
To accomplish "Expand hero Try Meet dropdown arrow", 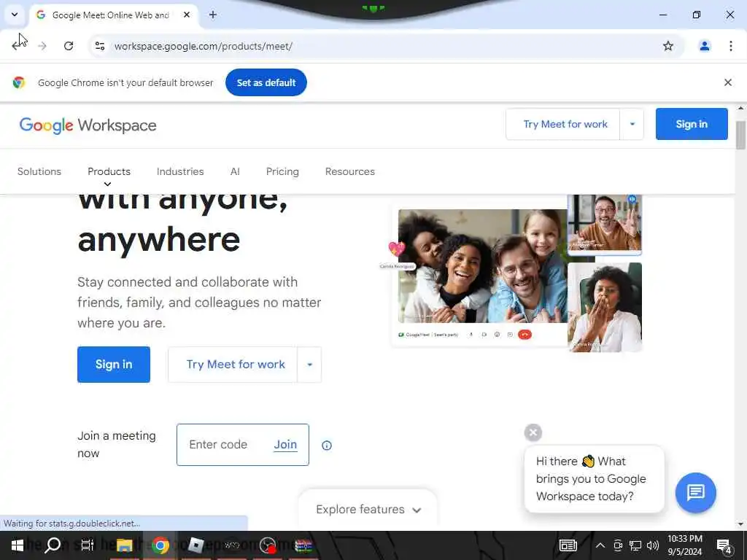I will (309, 365).
